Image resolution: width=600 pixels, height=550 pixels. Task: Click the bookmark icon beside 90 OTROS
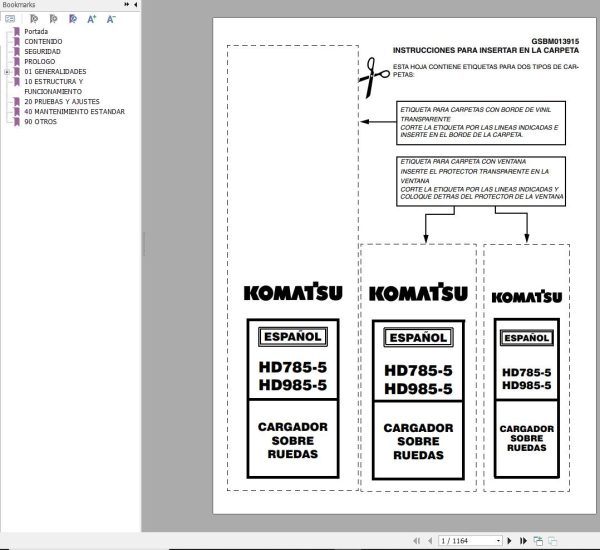click(16, 121)
